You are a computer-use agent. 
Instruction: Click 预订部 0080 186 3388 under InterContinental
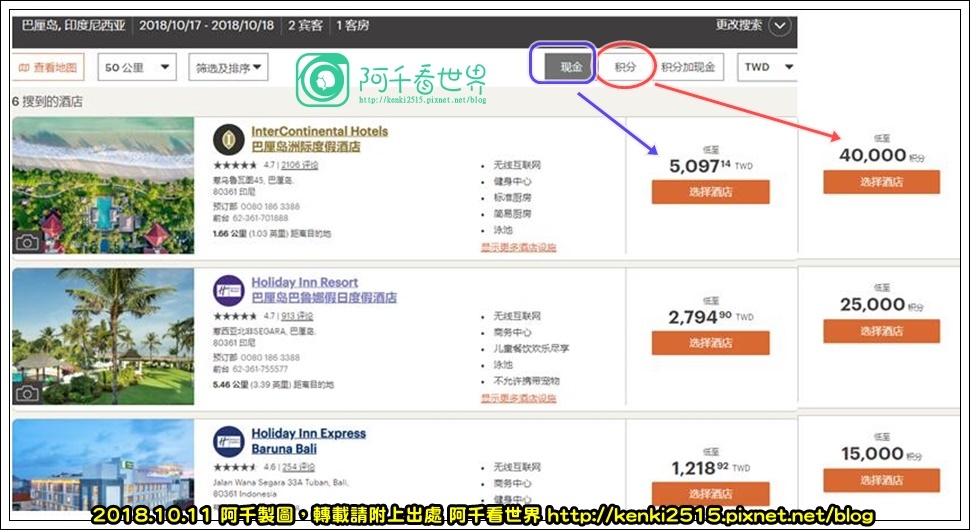coord(256,207)
